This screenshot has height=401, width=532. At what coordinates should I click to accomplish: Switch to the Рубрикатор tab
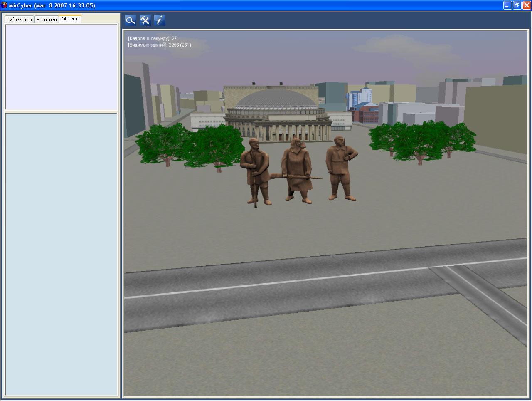coord(19,20)
